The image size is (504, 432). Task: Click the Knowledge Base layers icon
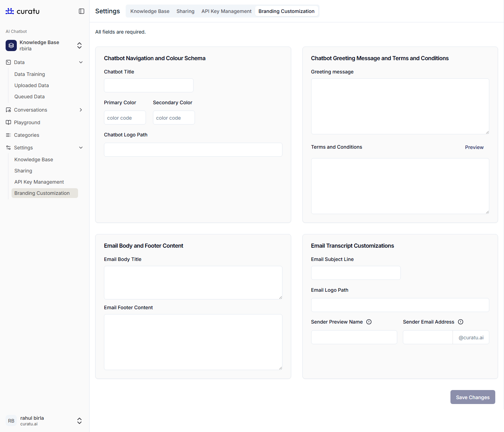coord(11,45)
